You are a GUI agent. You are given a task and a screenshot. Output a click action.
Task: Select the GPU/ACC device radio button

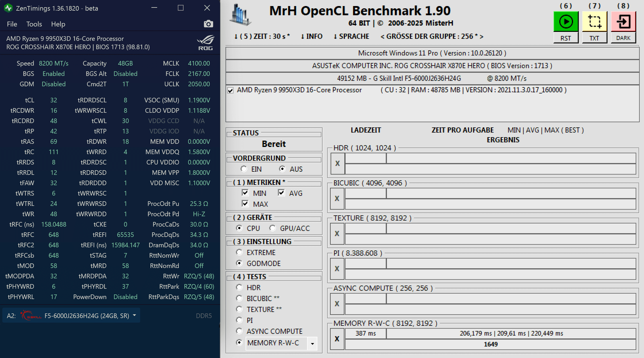[x=272, y=228]
